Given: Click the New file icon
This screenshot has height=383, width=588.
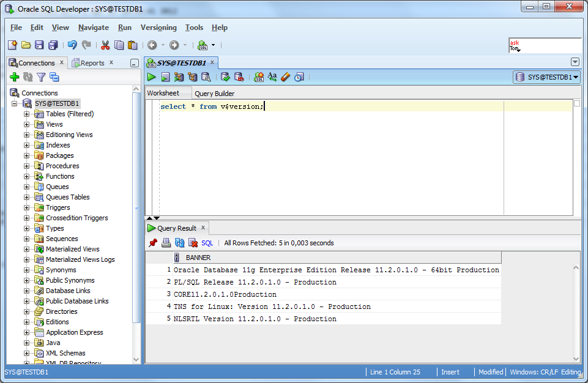Looking at the screenshot, I should (12, 45).
